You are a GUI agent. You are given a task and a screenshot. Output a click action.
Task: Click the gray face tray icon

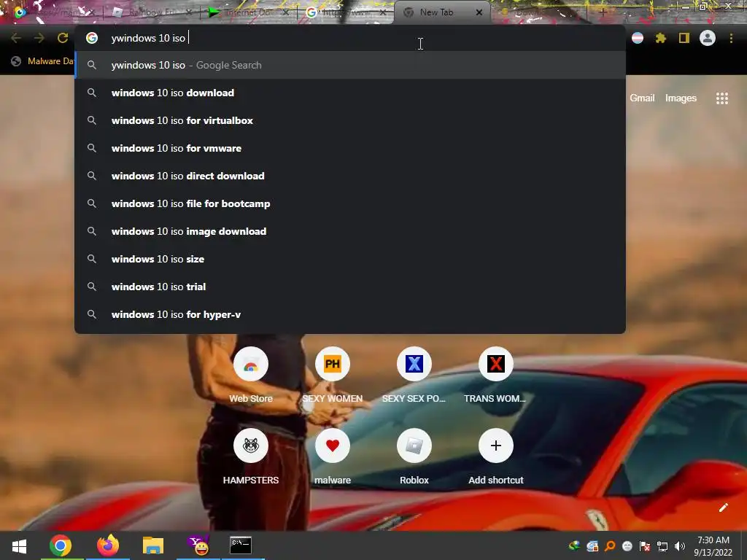627,546
